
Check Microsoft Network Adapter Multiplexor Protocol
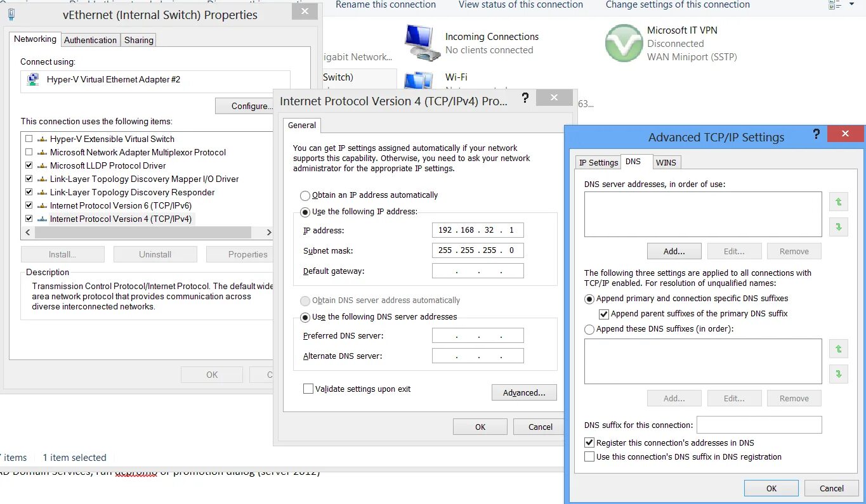(x=29, y=152)
